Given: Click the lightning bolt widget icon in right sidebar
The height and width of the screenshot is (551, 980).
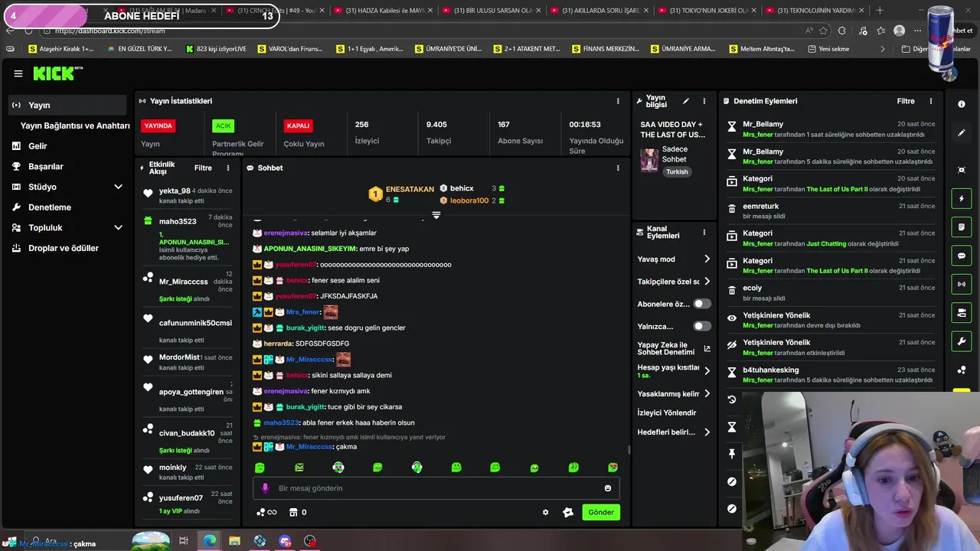Looking at the screenshot, I should coord(962,199).
